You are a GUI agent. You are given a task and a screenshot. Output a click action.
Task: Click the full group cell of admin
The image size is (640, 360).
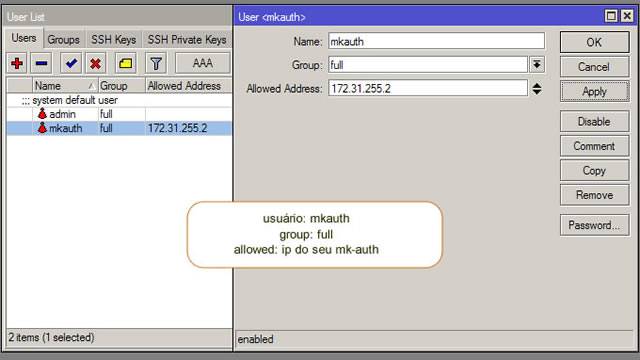coord(106,114)
